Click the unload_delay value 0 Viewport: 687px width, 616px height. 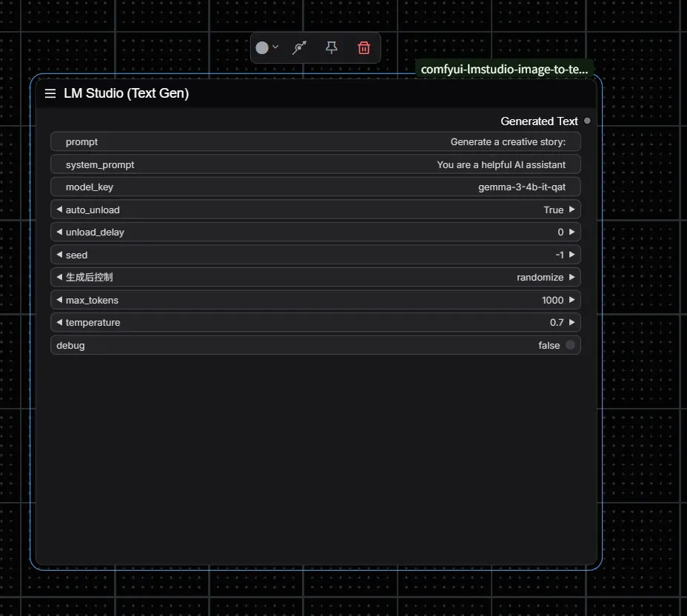(x=560, y=232)
